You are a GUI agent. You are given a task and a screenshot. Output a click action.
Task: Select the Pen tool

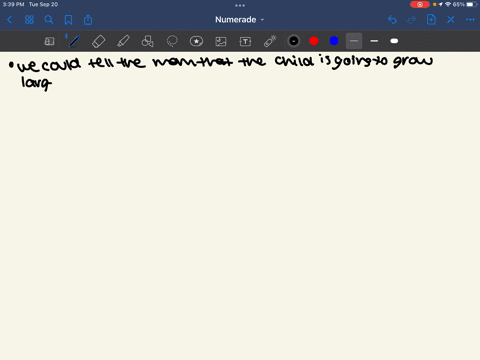74,41
